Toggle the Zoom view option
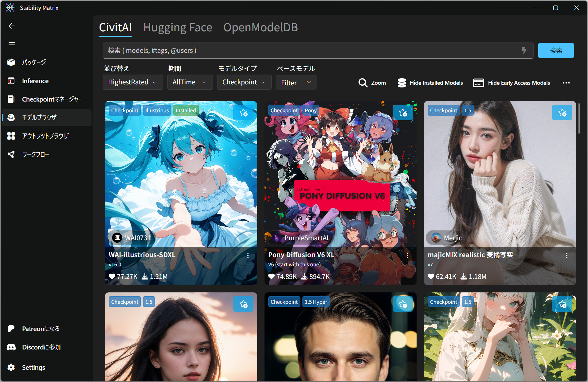This screenshot has width=588, height=382. tap(372, 83)
